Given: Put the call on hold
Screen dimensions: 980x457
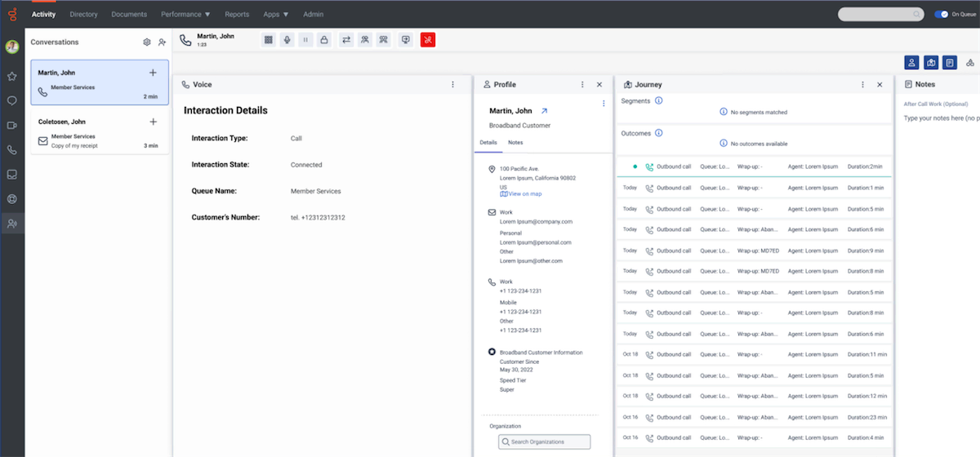Looking at the screenshot, I should click(x=305, y=39).
